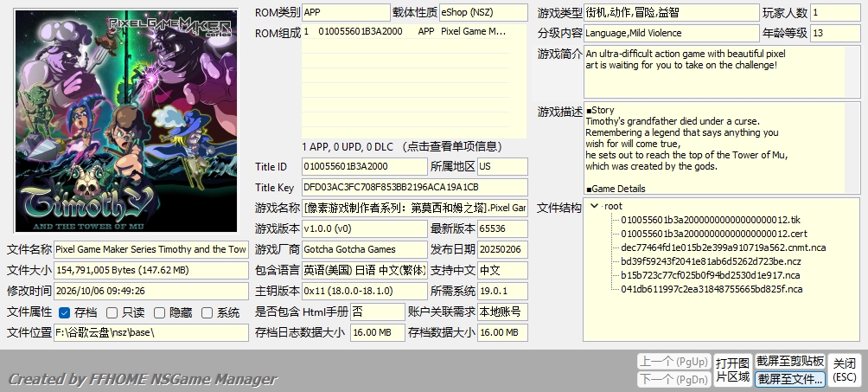The width and height of the screenshot is (868, 392).
Task: Click the 游戏版本 field showing v1.0.0
Action: tap(365, 228)
